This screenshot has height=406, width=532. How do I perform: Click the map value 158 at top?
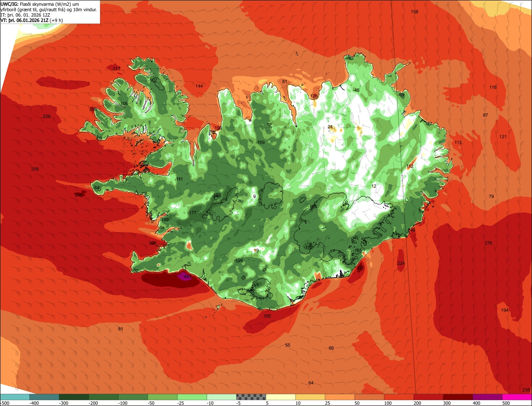414,12
